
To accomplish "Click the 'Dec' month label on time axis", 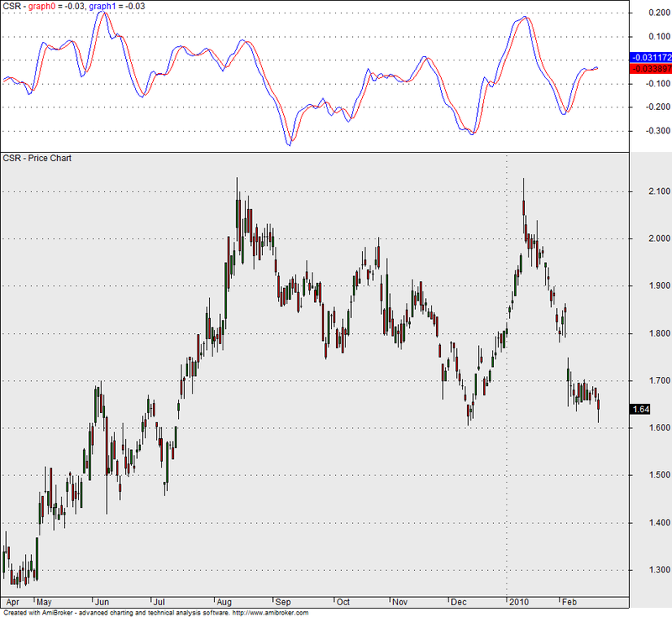I will 458,602.
